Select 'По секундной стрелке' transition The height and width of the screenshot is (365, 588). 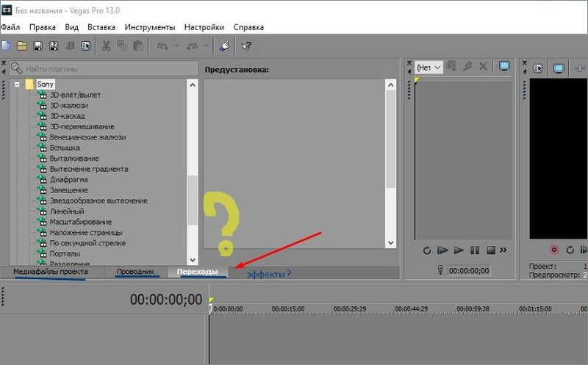point(87,243)
